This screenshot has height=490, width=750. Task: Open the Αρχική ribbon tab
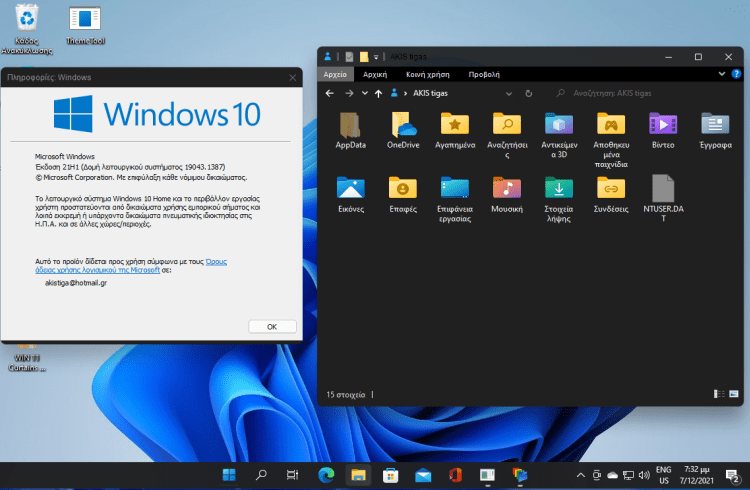375,74
